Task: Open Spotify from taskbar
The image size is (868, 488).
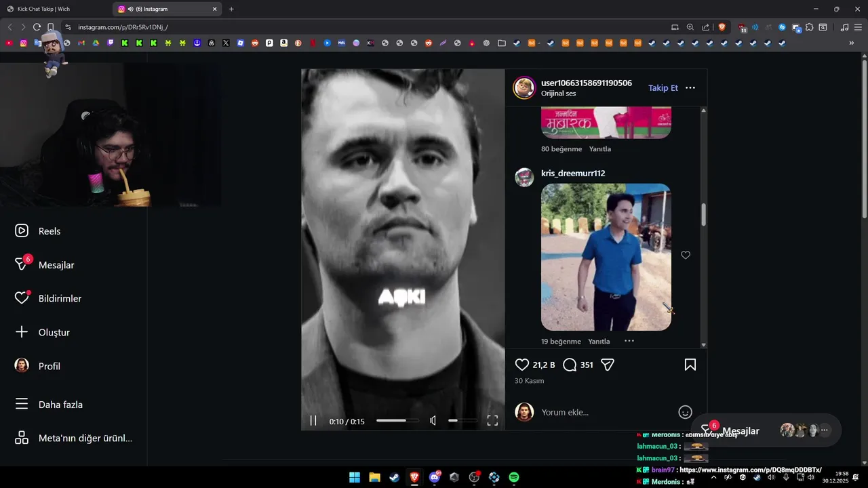Action: tap(514, 477)
